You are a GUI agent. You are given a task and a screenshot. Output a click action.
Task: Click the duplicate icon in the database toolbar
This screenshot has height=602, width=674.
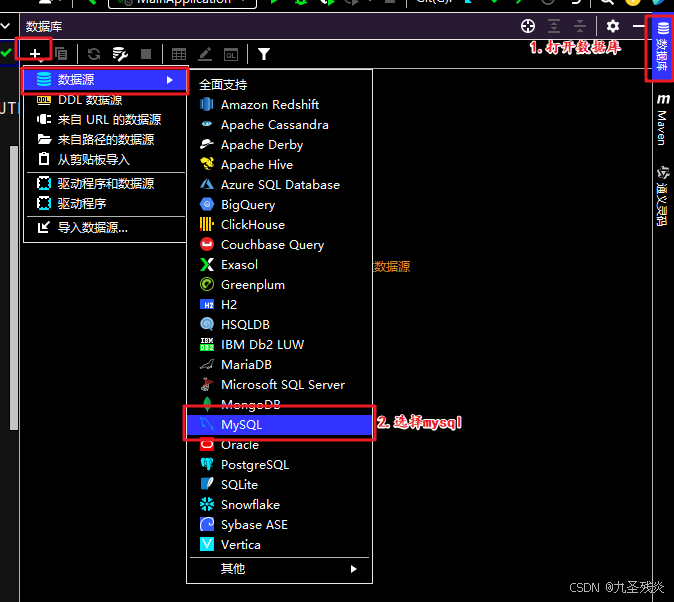click(61, 54)
